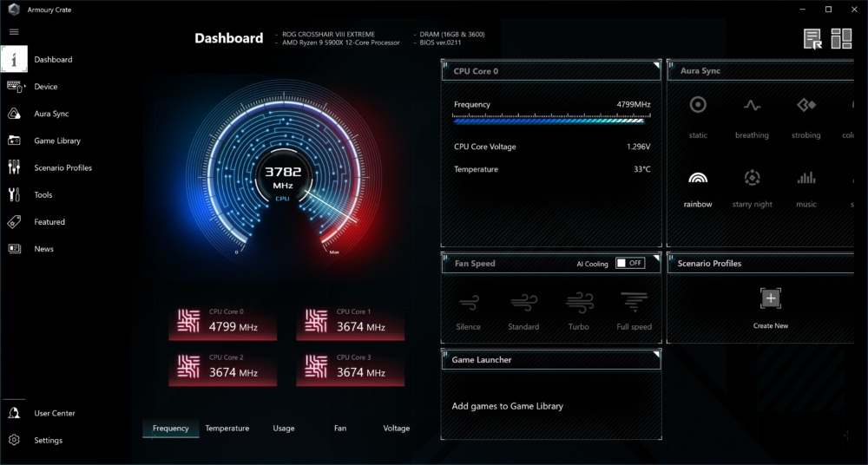
Task: Click the User Center avatar icon
Action: pyautogui.click(x=15, y=413)
